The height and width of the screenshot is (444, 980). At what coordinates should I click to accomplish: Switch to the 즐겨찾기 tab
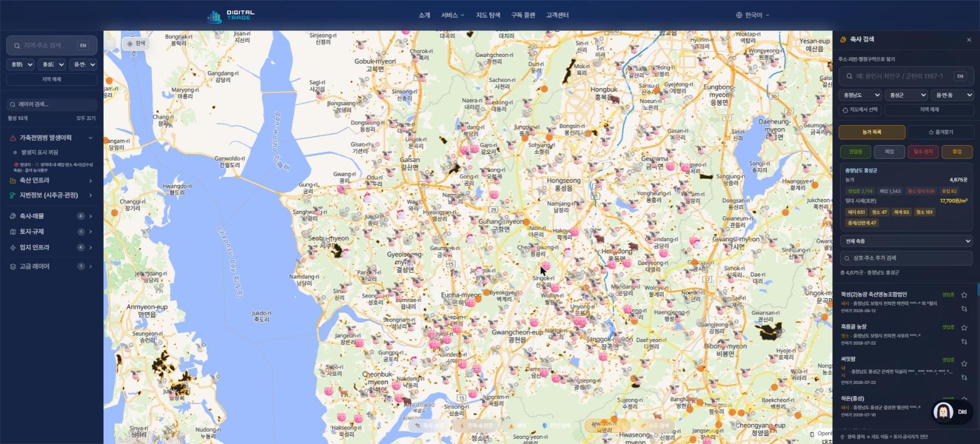coord(941,133)
